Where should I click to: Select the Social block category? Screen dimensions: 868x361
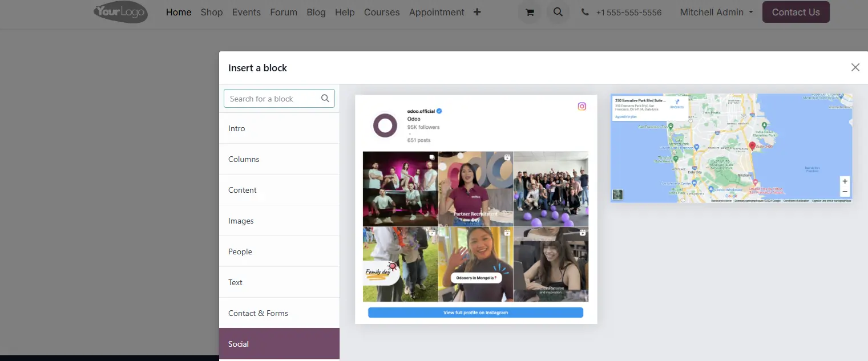(x=280, y=344)
